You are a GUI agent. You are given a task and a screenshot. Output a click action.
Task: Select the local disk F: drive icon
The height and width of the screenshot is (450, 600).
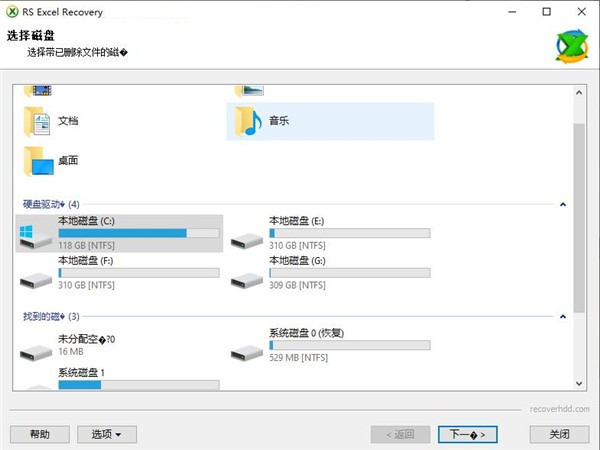click(x=36, y=280)
